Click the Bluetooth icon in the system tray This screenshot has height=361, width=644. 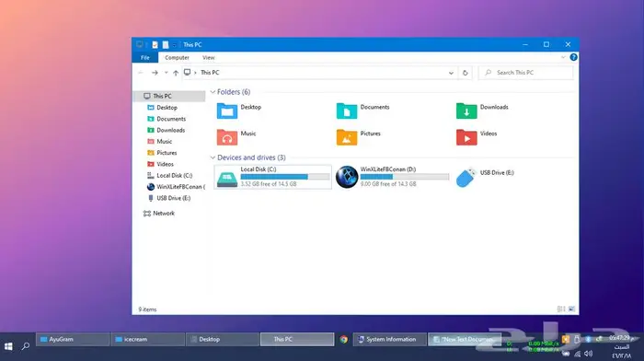(x=588, y=339)
